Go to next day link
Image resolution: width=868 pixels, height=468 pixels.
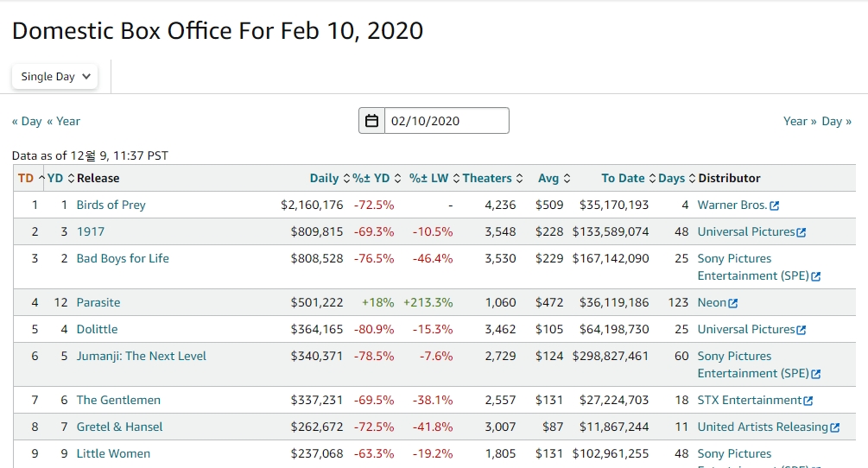pyautogui.click(x=836, y=121)
